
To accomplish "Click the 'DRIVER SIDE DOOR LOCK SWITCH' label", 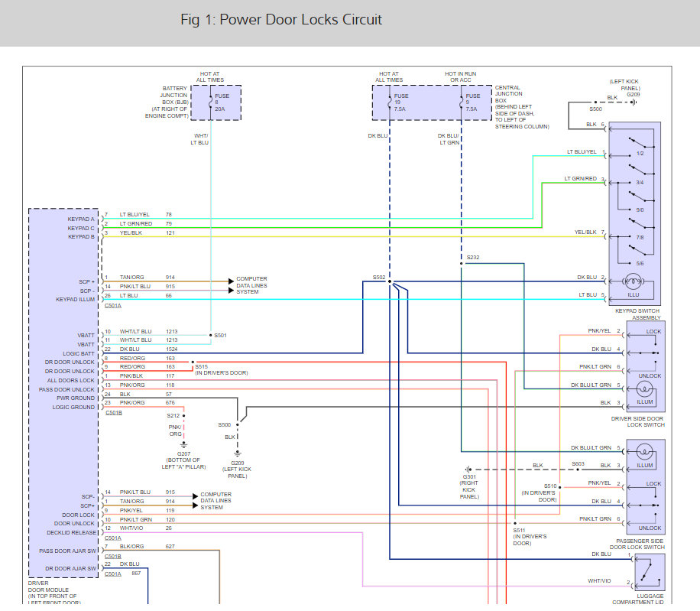I will pos(637,421).
